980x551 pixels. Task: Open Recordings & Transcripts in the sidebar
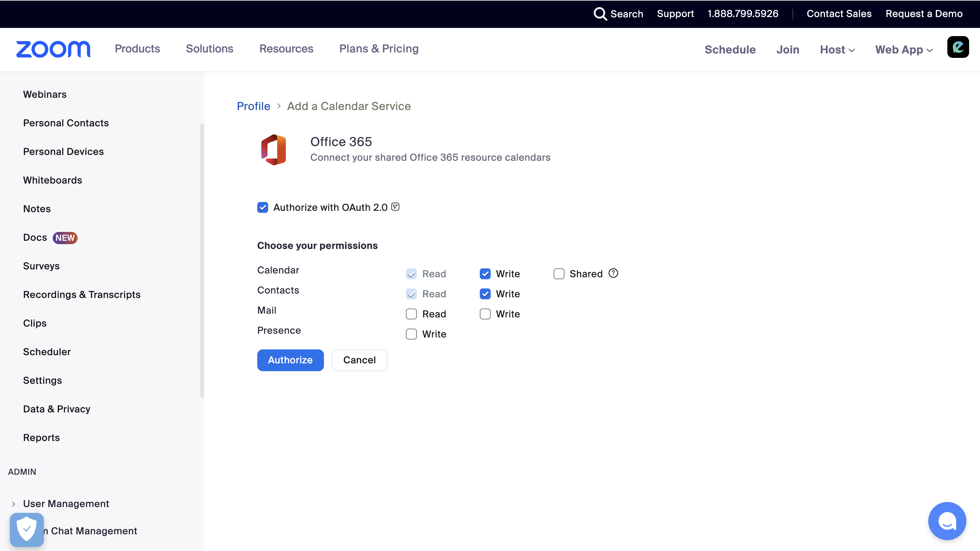click(x=82, y=294)
